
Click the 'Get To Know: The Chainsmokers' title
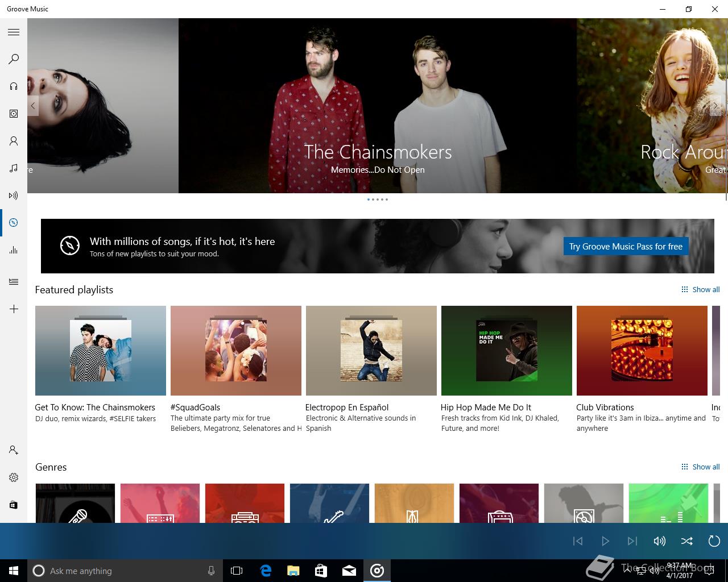coord(95,407)
